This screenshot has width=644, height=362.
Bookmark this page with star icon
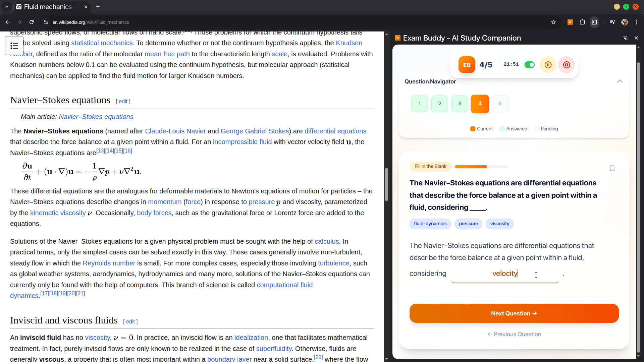(553, 22)
